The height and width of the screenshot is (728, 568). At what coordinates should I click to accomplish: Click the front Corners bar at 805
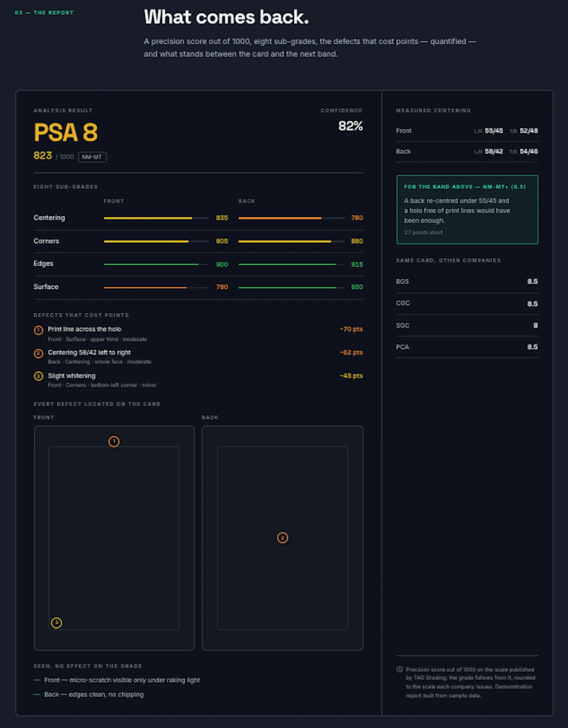pyautogui.click(x=156, y=241)
